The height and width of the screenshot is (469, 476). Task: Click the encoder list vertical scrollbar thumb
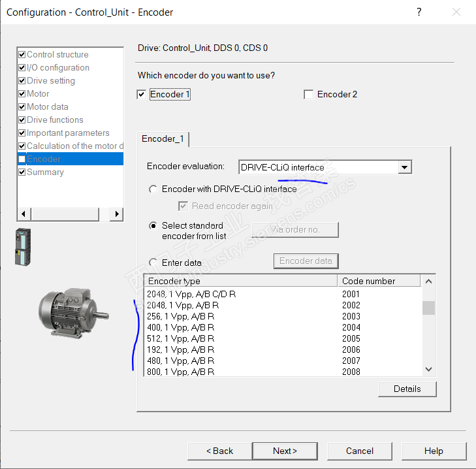(x=428, y=308)
